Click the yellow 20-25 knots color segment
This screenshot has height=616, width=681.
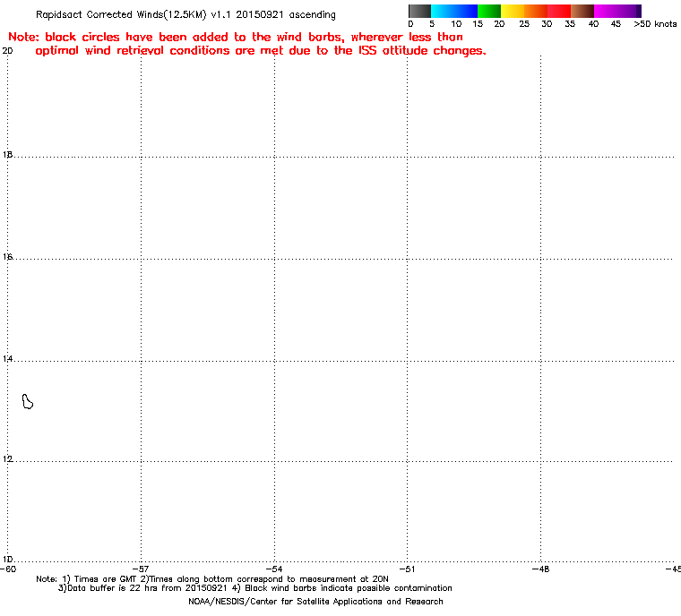pos(513,11)
